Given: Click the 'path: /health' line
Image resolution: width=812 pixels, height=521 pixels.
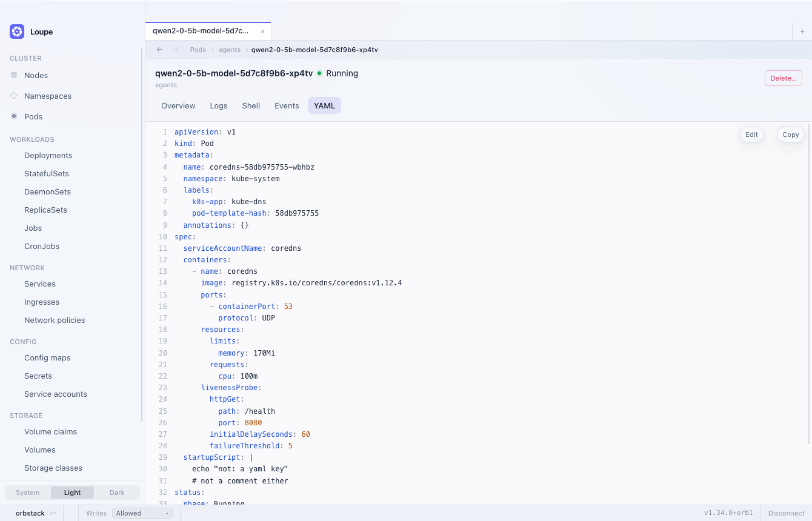Looking at the screenshot, I should [247, 411].
